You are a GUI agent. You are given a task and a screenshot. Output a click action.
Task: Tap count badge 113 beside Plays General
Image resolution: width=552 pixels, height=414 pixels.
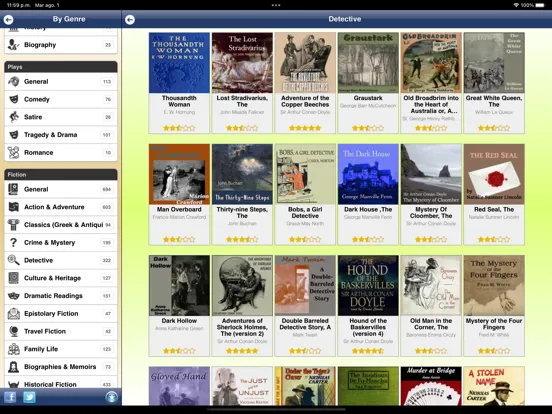[x=107, y=82]
